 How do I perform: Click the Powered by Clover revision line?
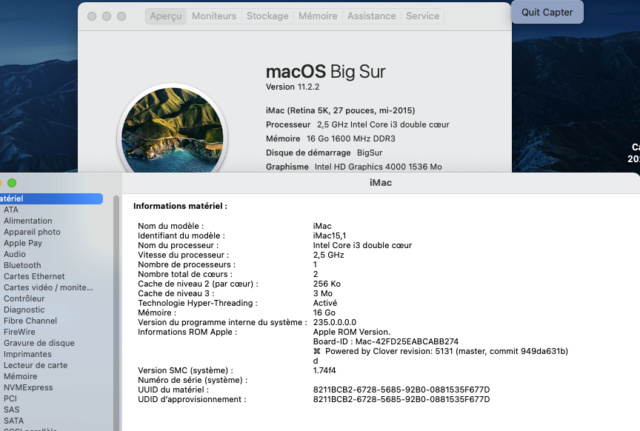[440, 351]
